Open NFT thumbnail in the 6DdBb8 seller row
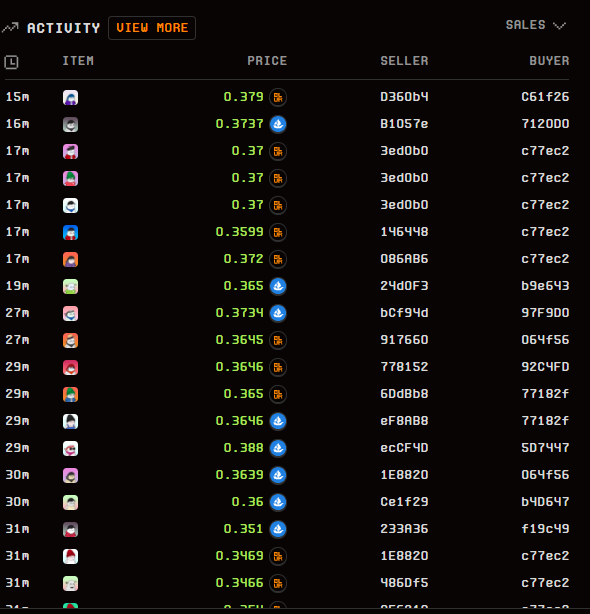590x614 pixels. (x=70, y=394)
